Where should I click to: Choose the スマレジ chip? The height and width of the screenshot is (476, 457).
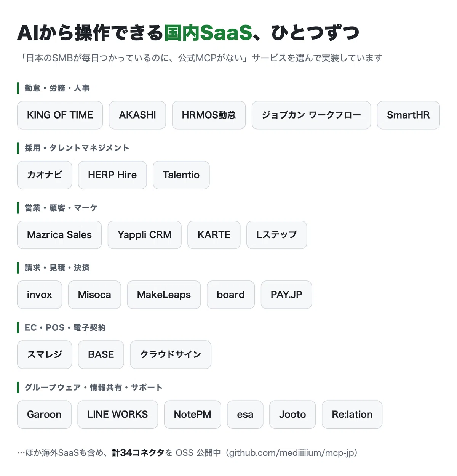pyautogui.click(x=45, y=354)
